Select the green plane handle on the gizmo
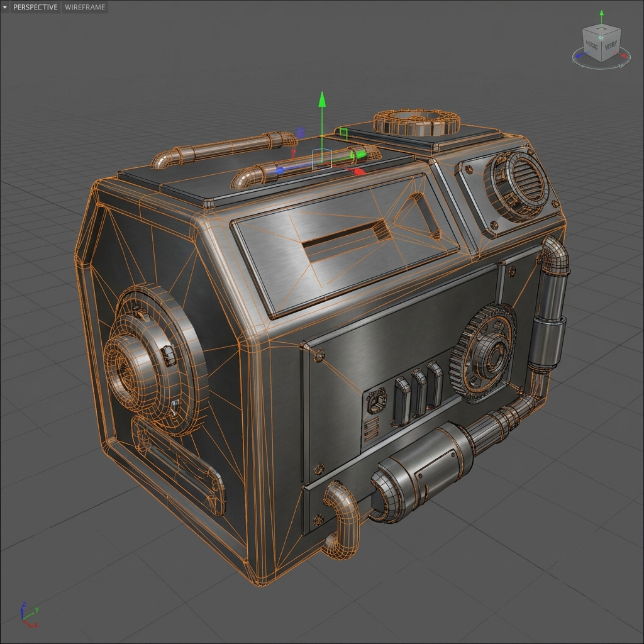 click(x=343, y=132)
